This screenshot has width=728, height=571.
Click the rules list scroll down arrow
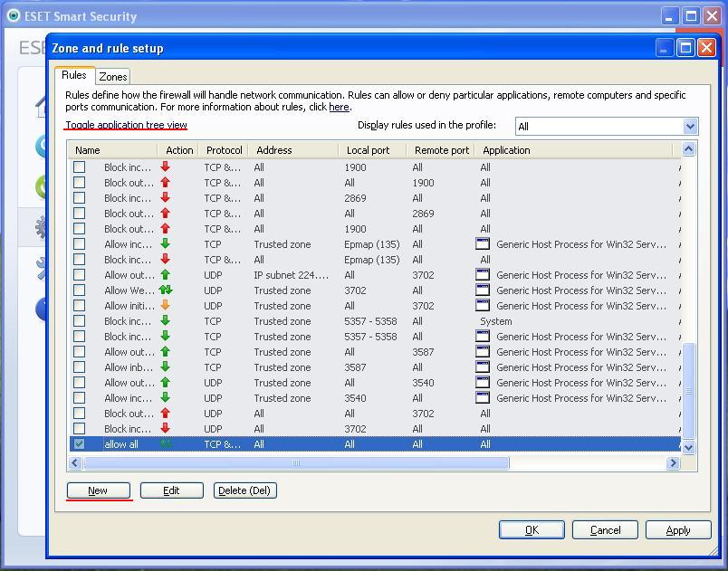point(688,448)
